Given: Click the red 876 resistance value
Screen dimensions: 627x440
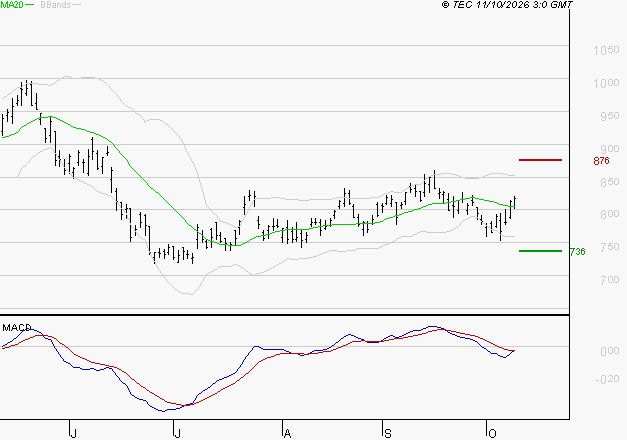Looking at the screenshot, I should coord(601,161).
